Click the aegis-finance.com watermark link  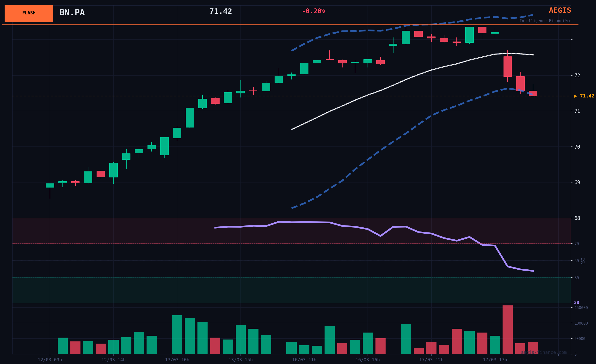544,352
